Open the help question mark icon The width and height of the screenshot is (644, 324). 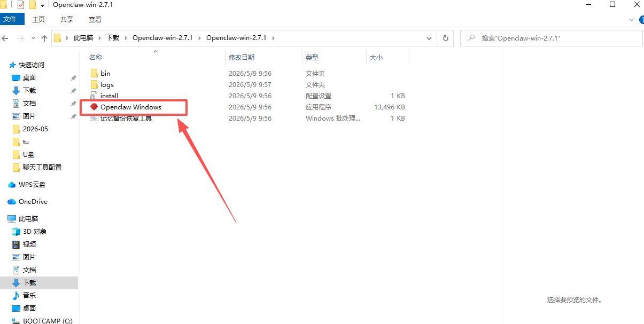[641, 19]
